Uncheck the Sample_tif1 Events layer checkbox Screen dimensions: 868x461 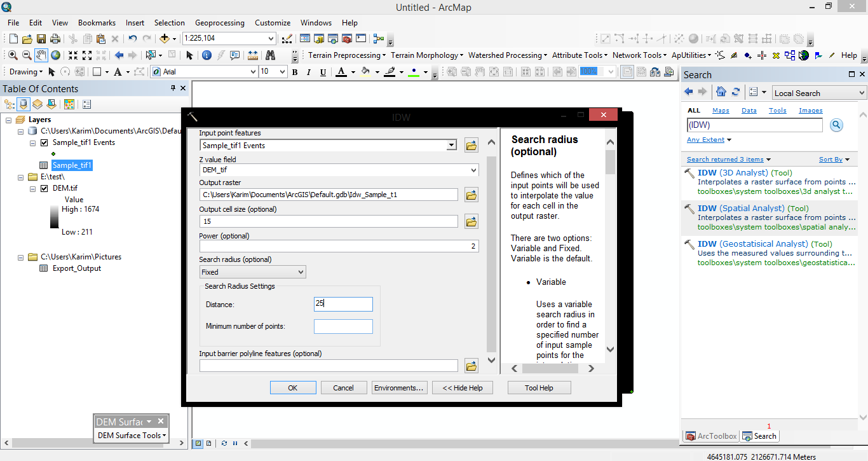click(x=44, y=142)
